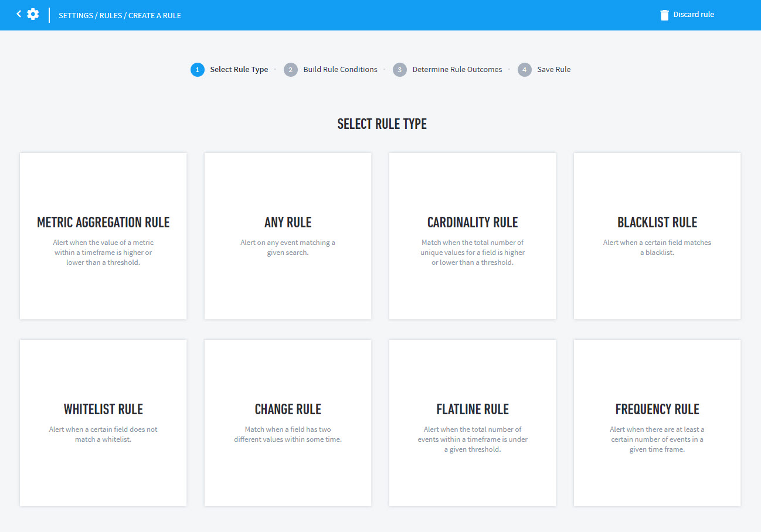Open the settings gear icon
Viewport: 761px width, 532px height.
pyautogui.click(x=33, y=14)
